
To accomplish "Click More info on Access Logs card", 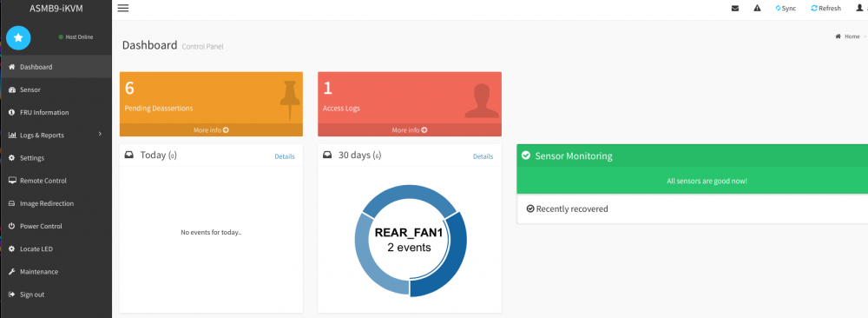I will click(x=409, y=129).
